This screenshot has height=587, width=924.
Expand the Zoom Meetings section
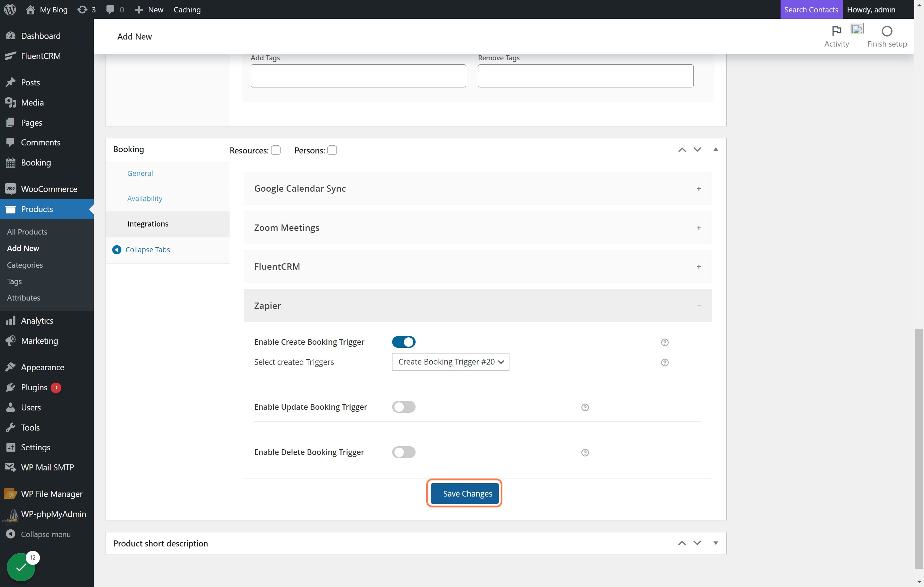477,227
